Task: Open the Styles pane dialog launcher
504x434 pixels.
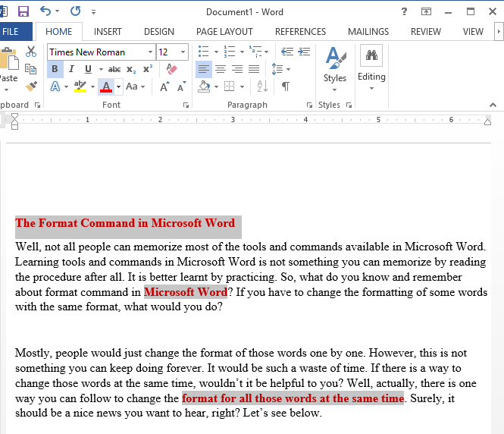Action: pyautogui.click(x=349, y=105)
